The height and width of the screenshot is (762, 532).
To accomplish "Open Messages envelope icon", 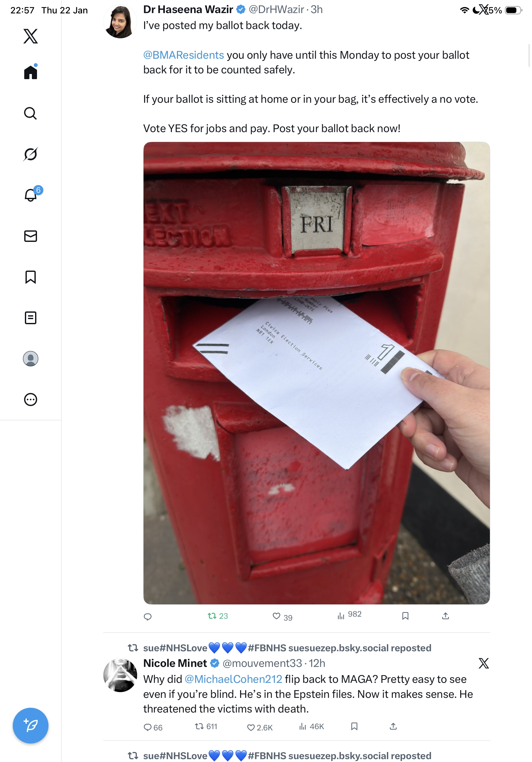I will point(31,236).
